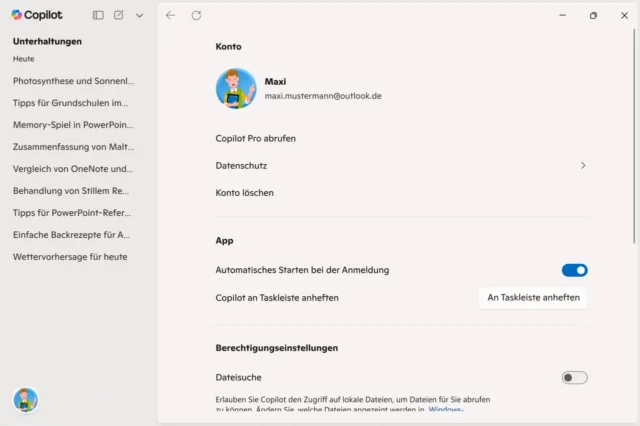
Task: Open the Photosynthese und Sonnenl... conversation
Action: pyautogui.click(x=73, y=80)
